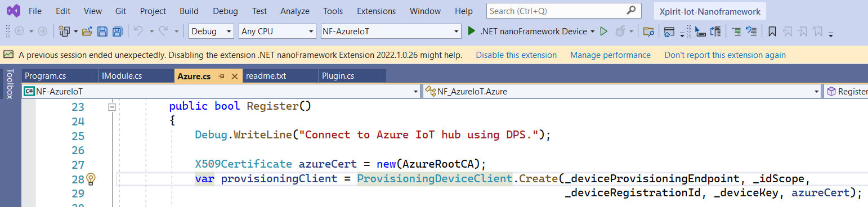Click the Find in Files folder-search icon

pos(648,31)
